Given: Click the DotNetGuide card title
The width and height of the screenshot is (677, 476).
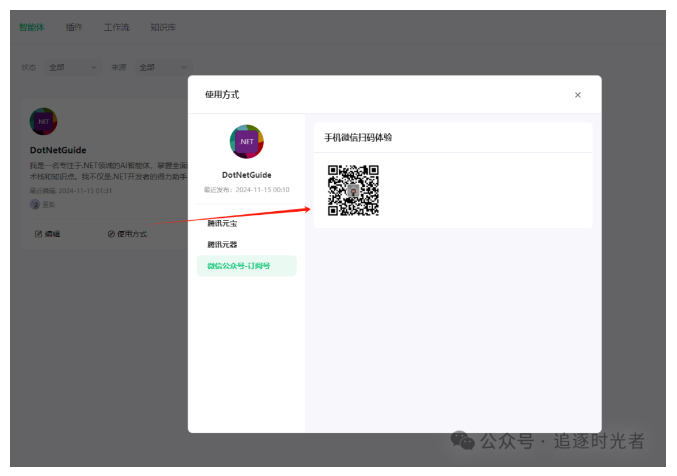Looking at the screenshot, I should click(58, 150).
